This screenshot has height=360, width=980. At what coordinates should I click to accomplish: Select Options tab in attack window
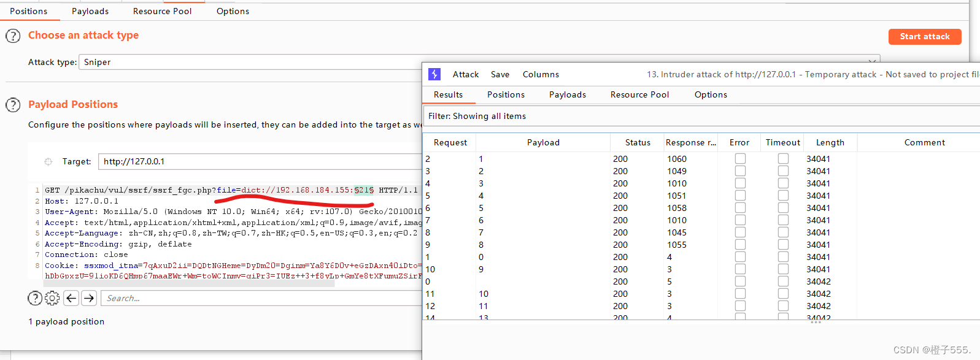(x=711, y=94)
